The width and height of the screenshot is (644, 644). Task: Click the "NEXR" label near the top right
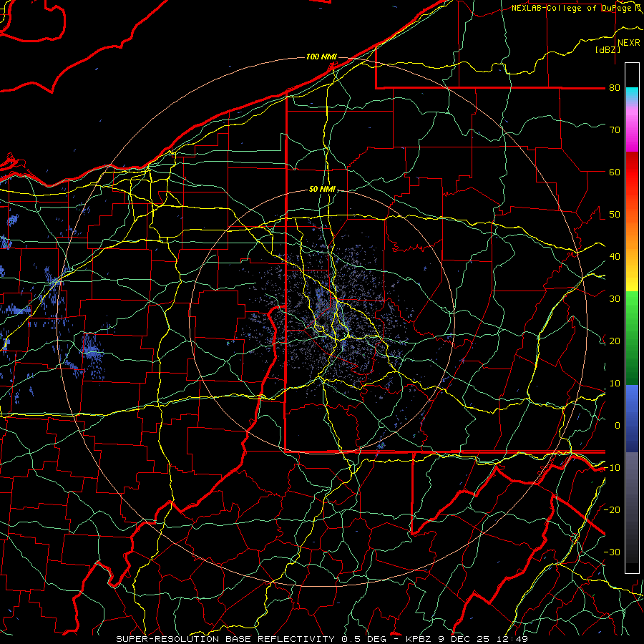[x=629, y=43]
